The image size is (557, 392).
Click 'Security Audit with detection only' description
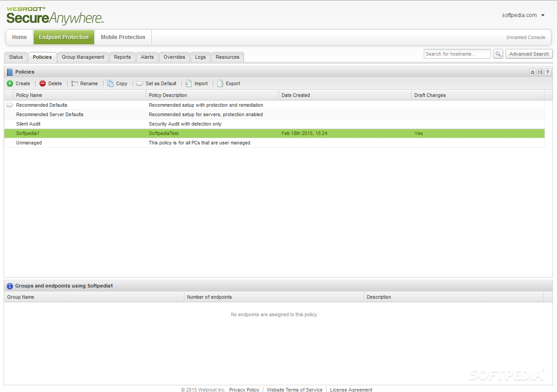pos(185,124)
